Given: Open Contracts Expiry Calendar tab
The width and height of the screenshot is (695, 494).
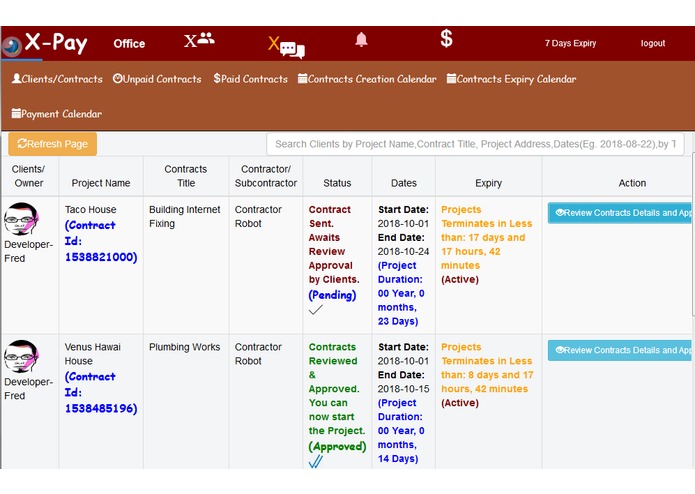Looking at the screenshot, I should 511,79.
